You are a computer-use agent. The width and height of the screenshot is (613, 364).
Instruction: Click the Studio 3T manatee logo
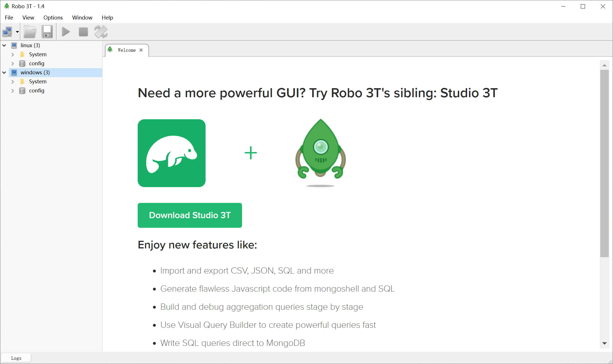coord(172,153)
